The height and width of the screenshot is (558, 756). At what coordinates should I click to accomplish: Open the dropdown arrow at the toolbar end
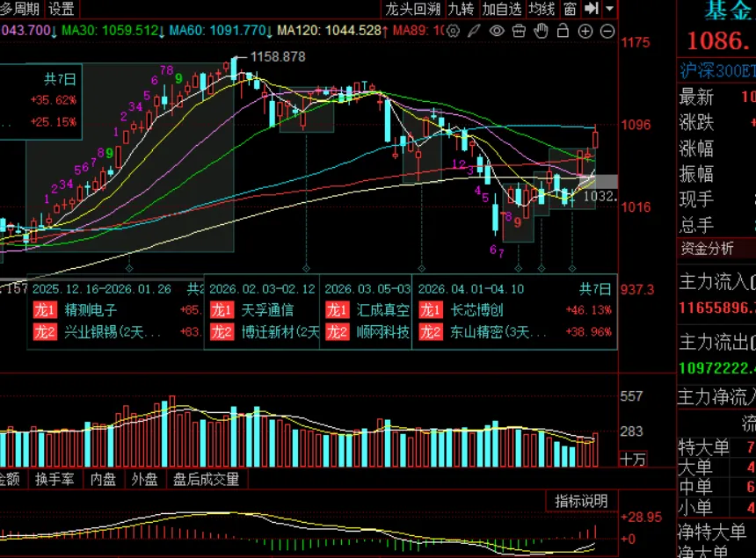pyautogui.click(x=610, y=8)
